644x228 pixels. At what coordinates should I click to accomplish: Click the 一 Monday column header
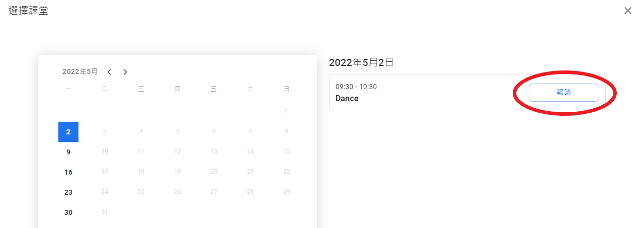tap(68, 89)
